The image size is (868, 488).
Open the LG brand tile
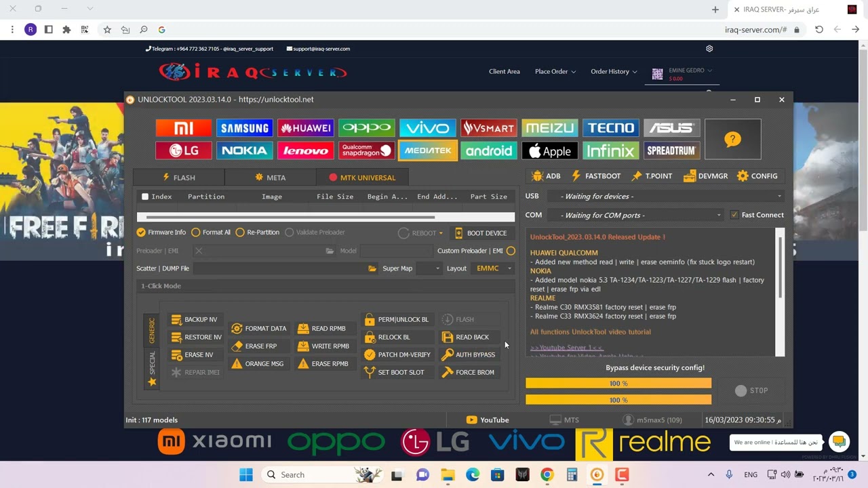(184, 150)
